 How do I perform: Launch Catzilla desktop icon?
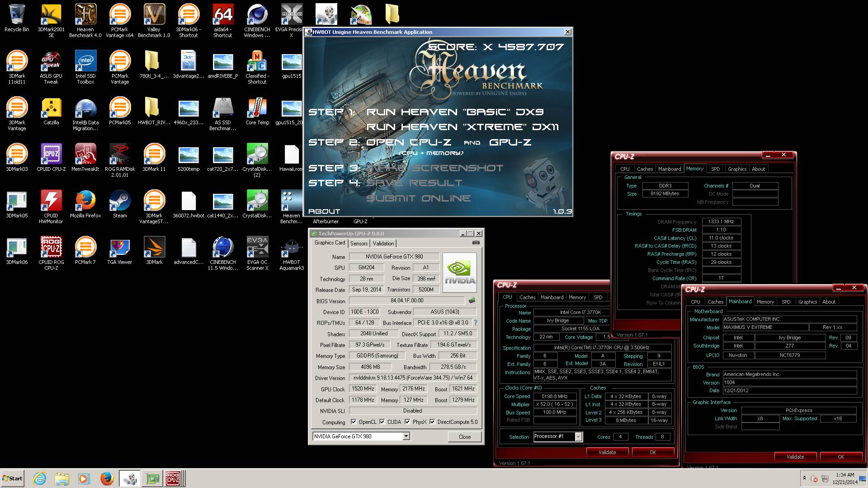[51, 111]
